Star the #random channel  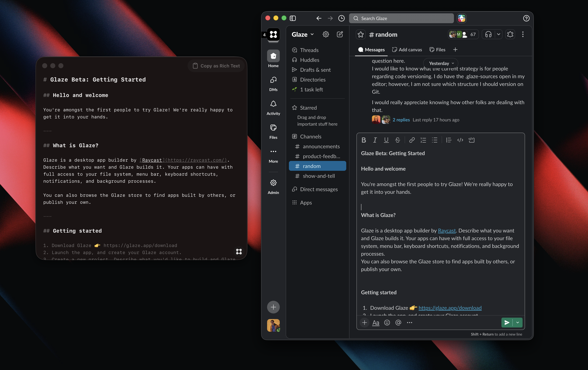[361, 35]
